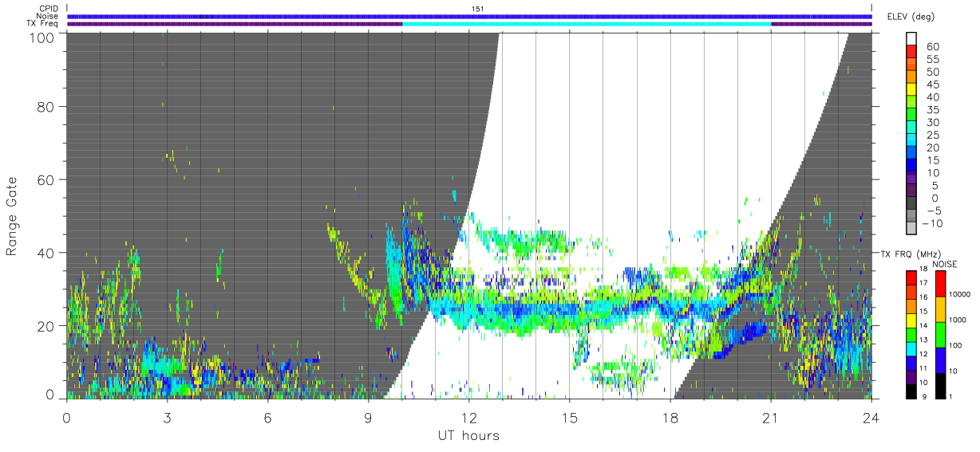Click x-axis tick label '3'
Screen dimensions: 980x452
click(x=167, y=418)
